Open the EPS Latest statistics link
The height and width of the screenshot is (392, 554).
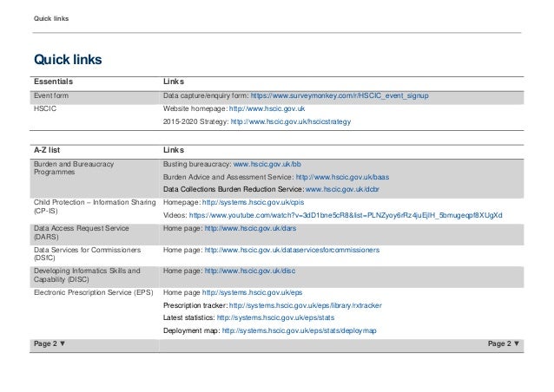(x=275, y=318)
